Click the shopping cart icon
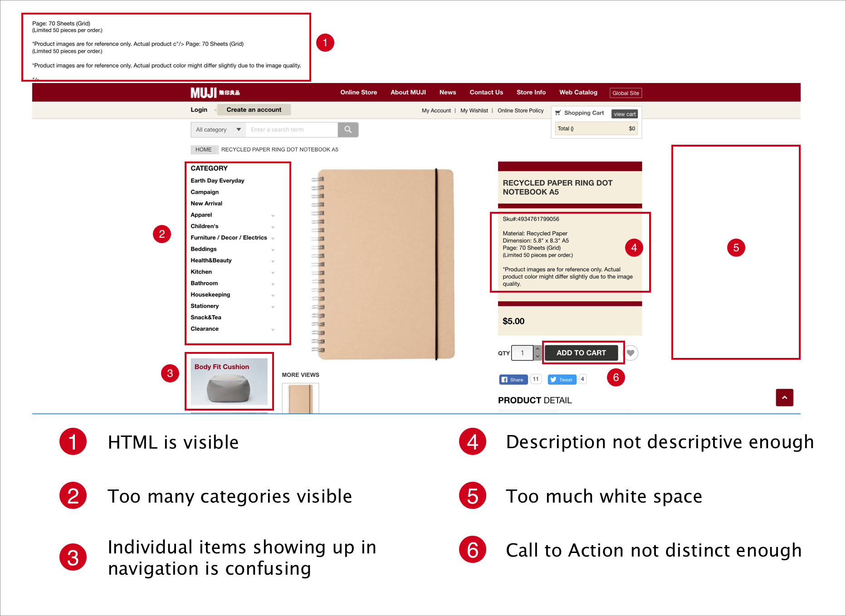Image resolution: width=846 pixels, height=616 pixels. pos(558,113)
